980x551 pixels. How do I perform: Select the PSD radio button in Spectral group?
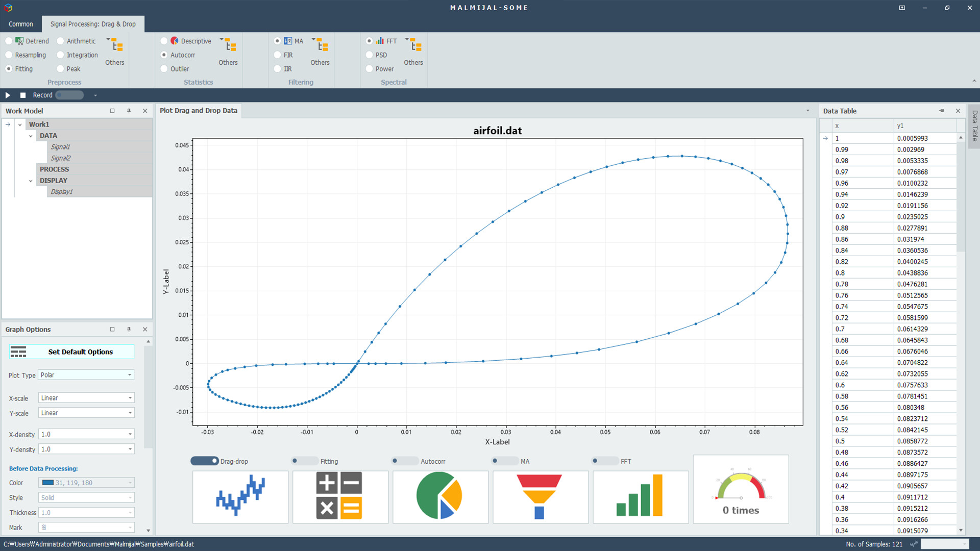tap(369, 55)
